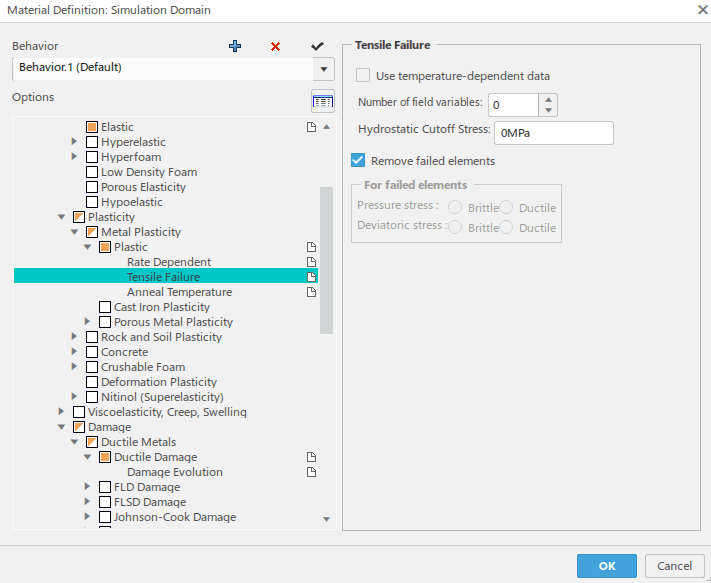Click the Number of field variables field
The image size is (711, 583).
[x=513, y=105]
